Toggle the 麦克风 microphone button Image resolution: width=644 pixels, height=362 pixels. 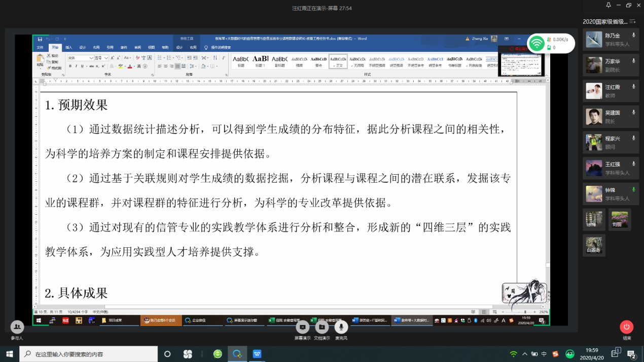[x=341, y=327]
